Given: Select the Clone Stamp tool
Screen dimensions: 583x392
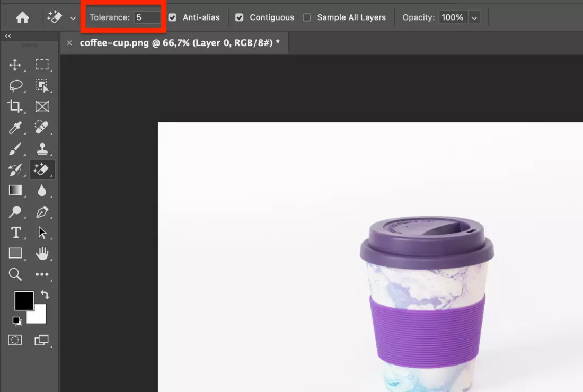Looking at the screenshot, I should 42,149.
